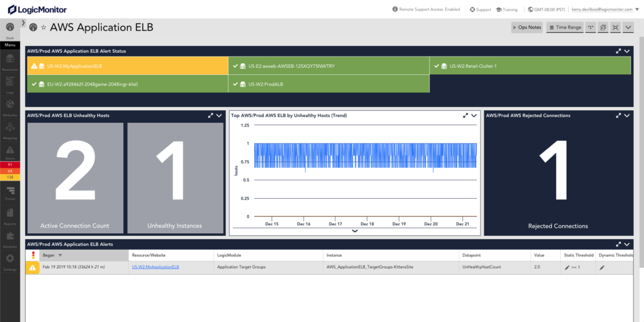Click the Resource/Website column header
This screenshot has height=322, width=644.
[171, 255]
